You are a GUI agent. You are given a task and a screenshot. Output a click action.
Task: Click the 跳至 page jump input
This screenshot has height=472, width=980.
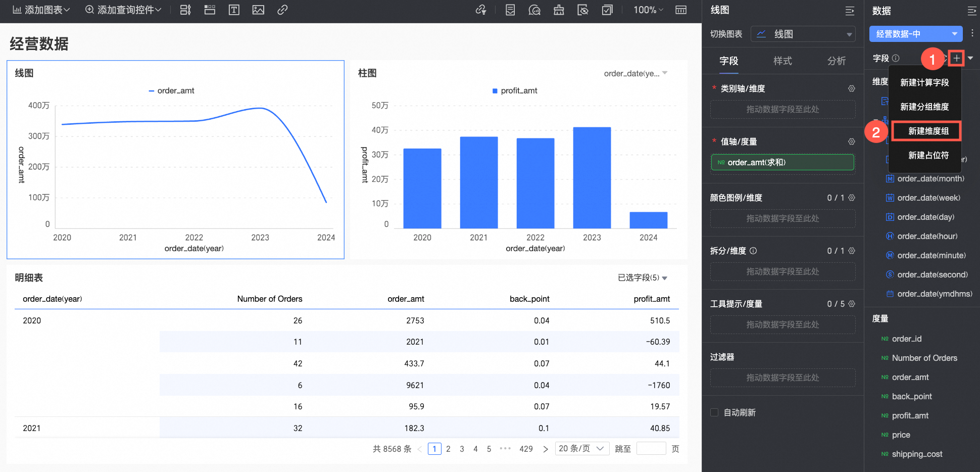coord(651,448)
